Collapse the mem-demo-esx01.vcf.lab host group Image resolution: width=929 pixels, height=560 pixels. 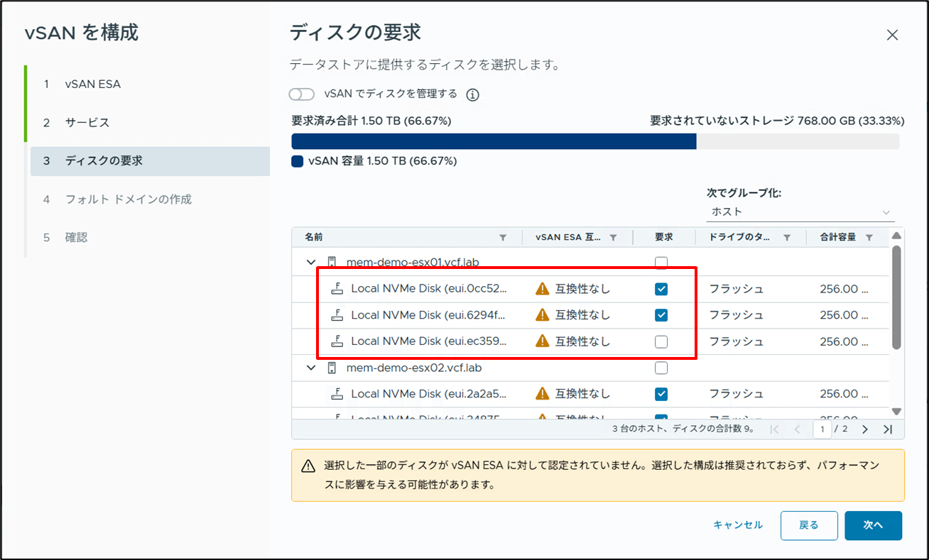click(x=310, y=262)
